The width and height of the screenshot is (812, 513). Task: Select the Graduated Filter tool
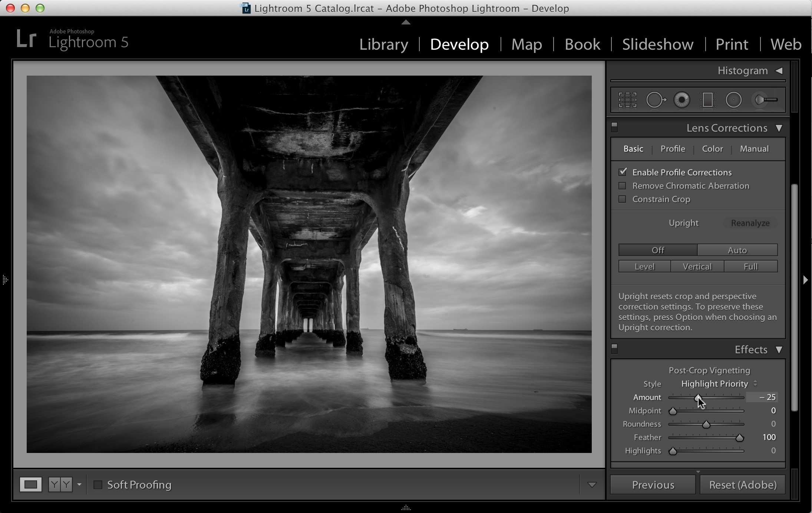(707, 100)
